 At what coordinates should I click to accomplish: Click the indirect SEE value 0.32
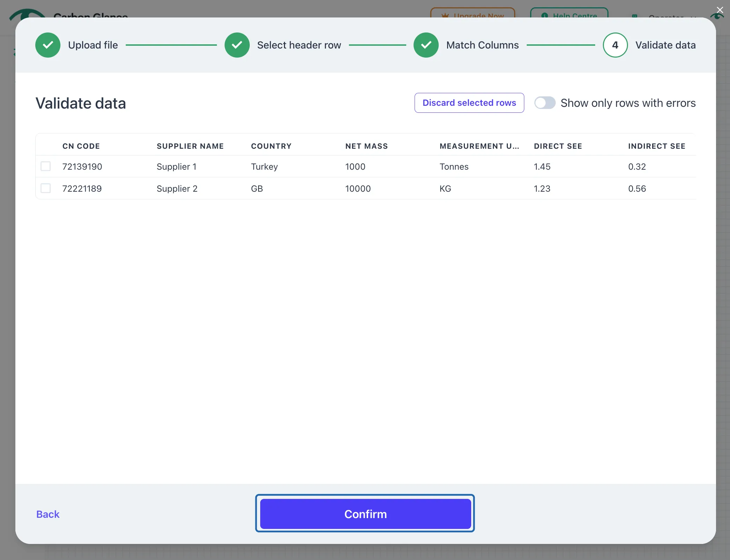click(637, 167)
